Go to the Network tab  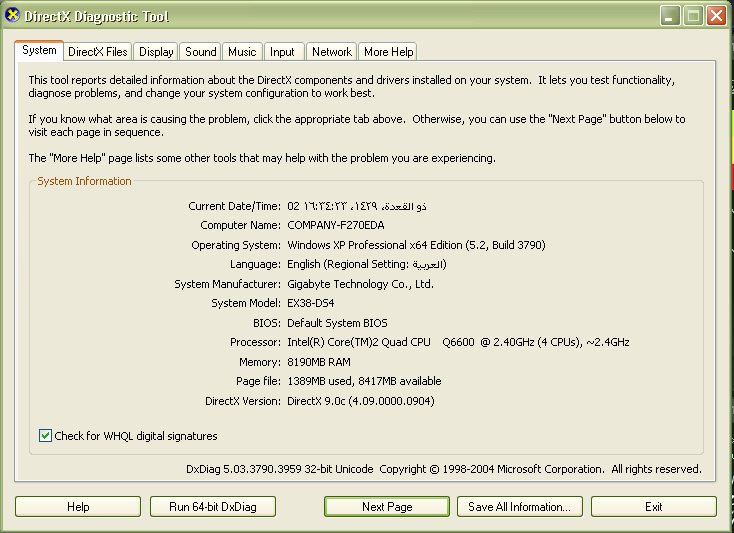pos(331,52)
